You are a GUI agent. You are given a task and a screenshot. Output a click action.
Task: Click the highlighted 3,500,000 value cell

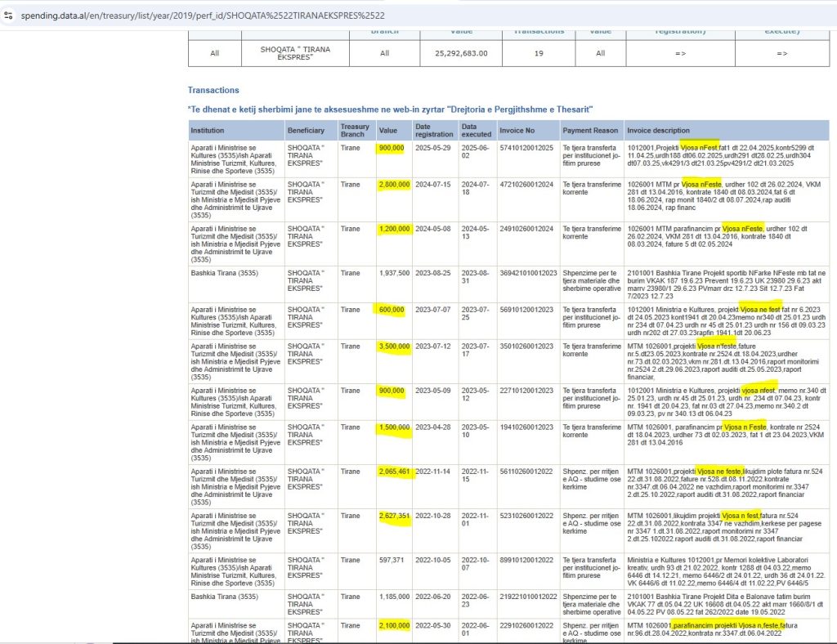click(x=393, y=347)
